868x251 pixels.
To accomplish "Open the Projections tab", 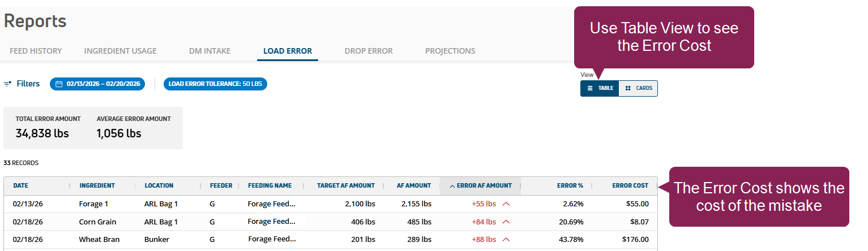I will (450, 51).
